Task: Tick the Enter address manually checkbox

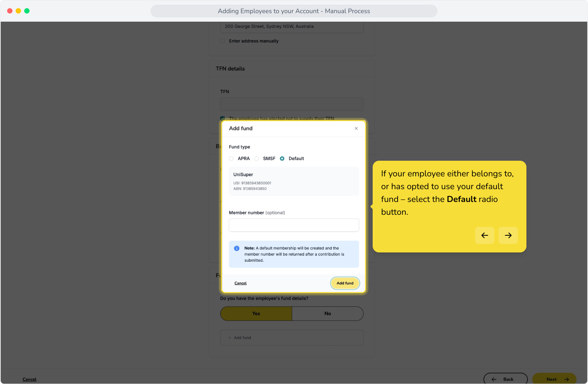Action: pyautogui.click(x=222, y=41)
